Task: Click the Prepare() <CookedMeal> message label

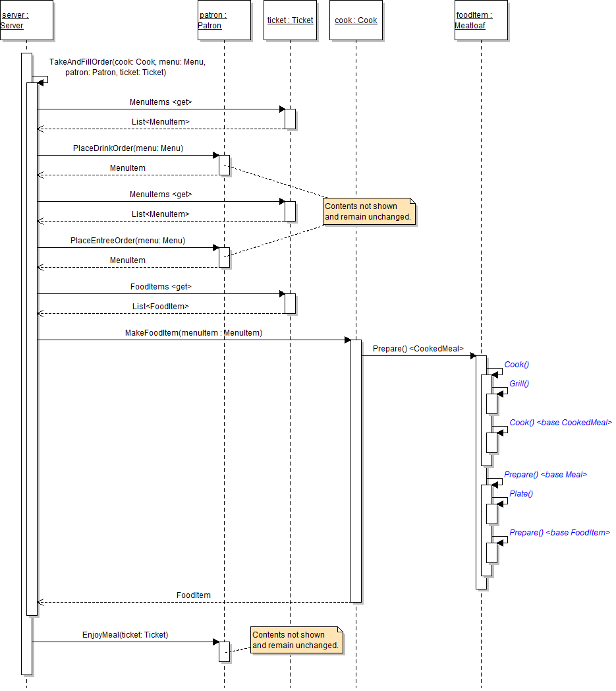Action: click(418, 349)
